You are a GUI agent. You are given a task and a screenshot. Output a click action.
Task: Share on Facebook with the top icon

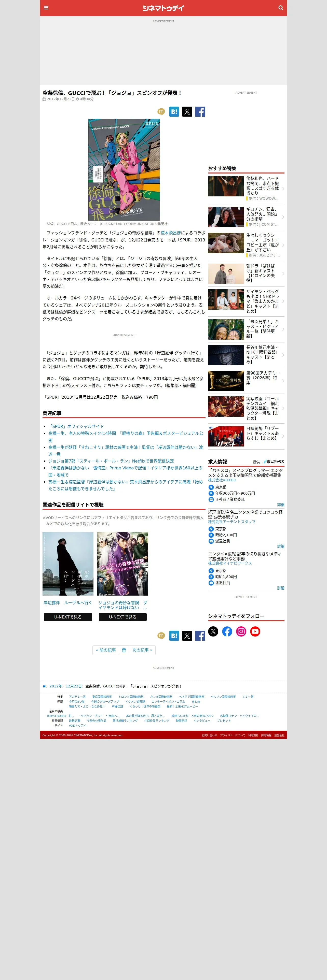(200, 111)
